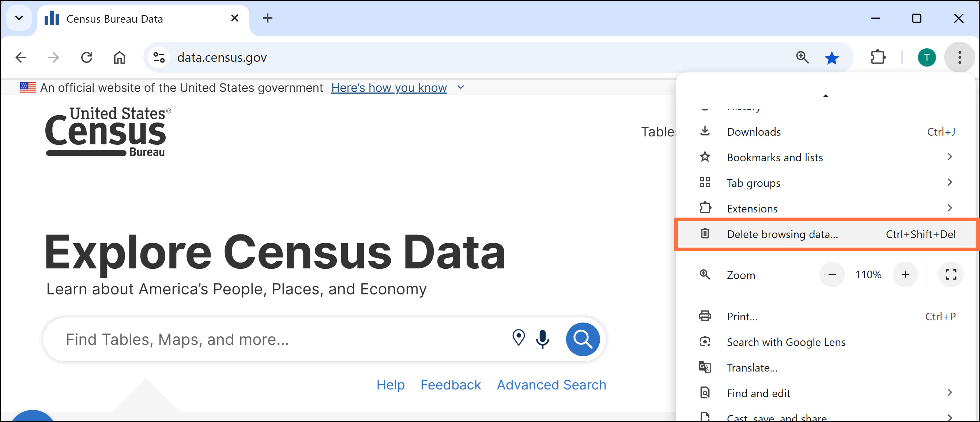Expand the Bookmarks and lists arrow

tap(950, 157)
